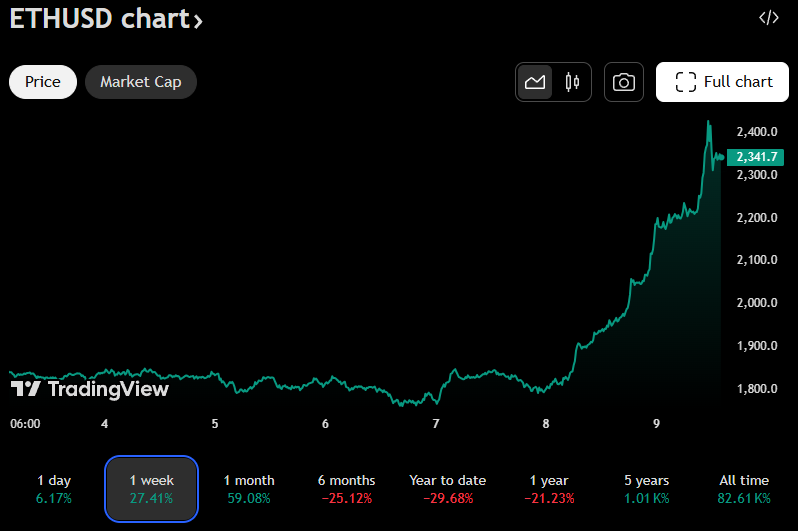Switch to area chart style
Viewport: 798px width, 531px height.
535,82
